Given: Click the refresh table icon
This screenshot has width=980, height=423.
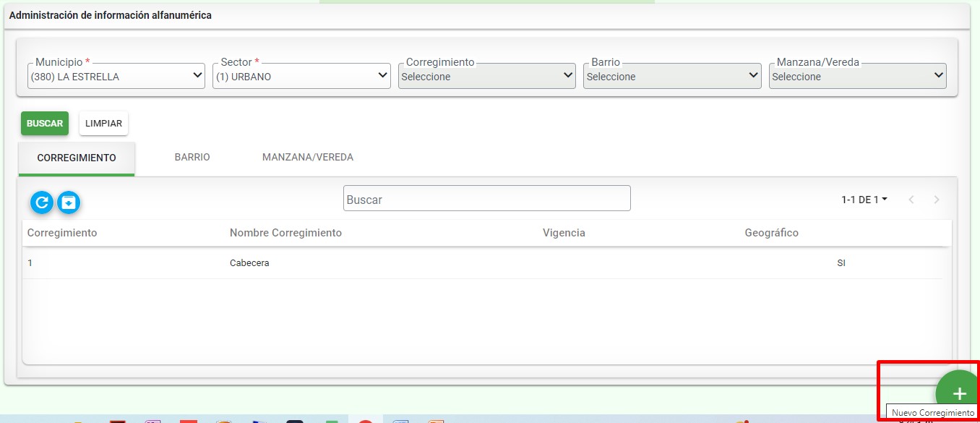Looking at the screenshot, I should [42, 202].
